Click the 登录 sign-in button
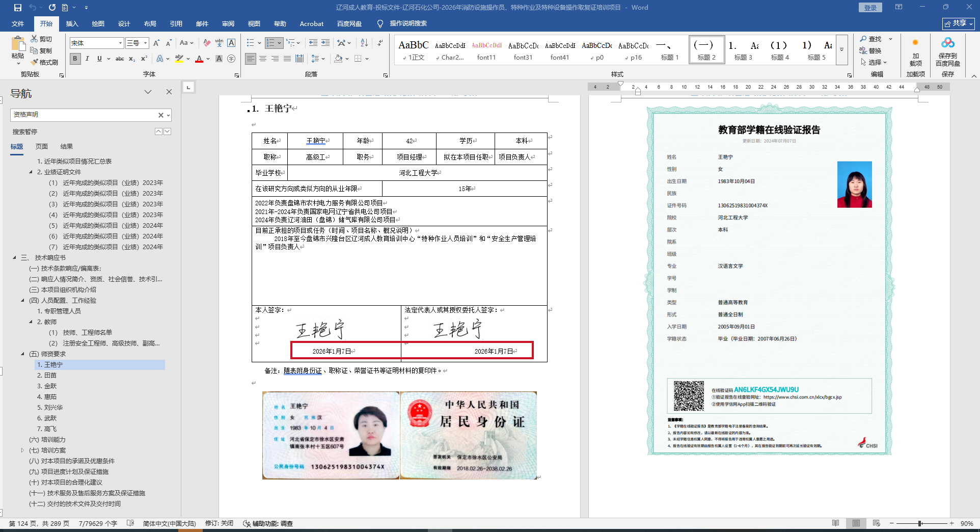The image size is (980, 532). coord(870,8)
